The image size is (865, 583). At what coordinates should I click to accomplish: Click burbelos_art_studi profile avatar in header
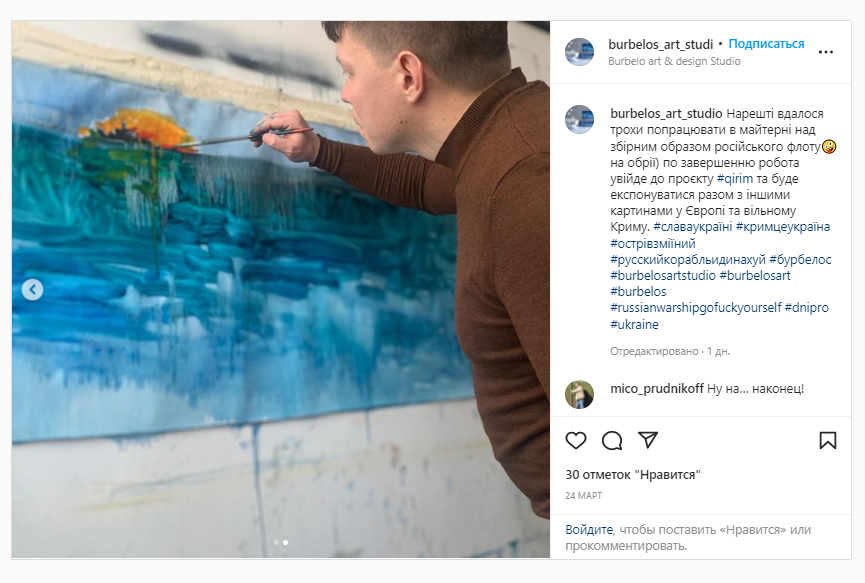(579, 52)
